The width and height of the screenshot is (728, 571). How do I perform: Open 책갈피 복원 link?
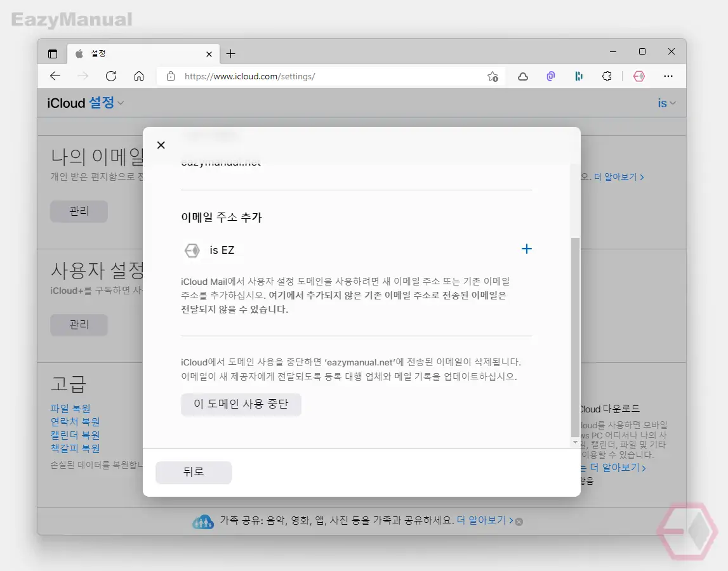pos(76,449)
